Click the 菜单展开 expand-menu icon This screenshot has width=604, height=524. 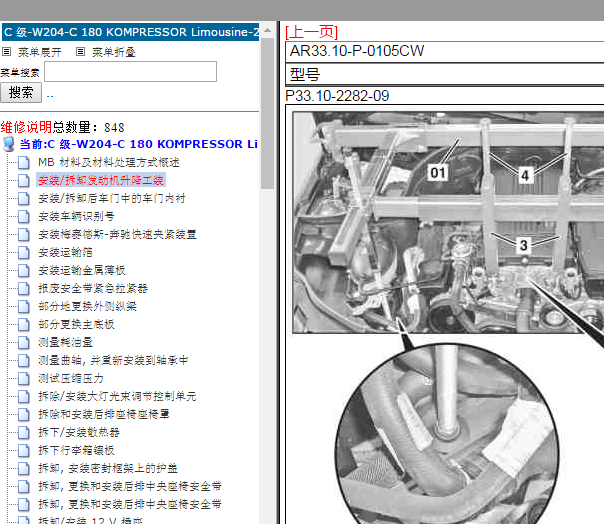pos(7,51)
